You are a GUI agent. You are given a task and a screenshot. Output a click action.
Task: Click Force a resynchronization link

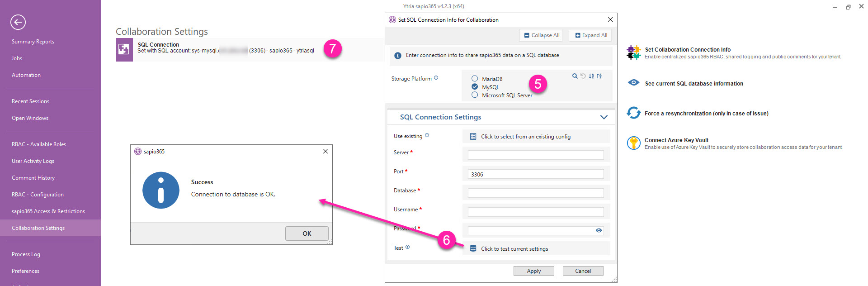(x=707, y=114)
